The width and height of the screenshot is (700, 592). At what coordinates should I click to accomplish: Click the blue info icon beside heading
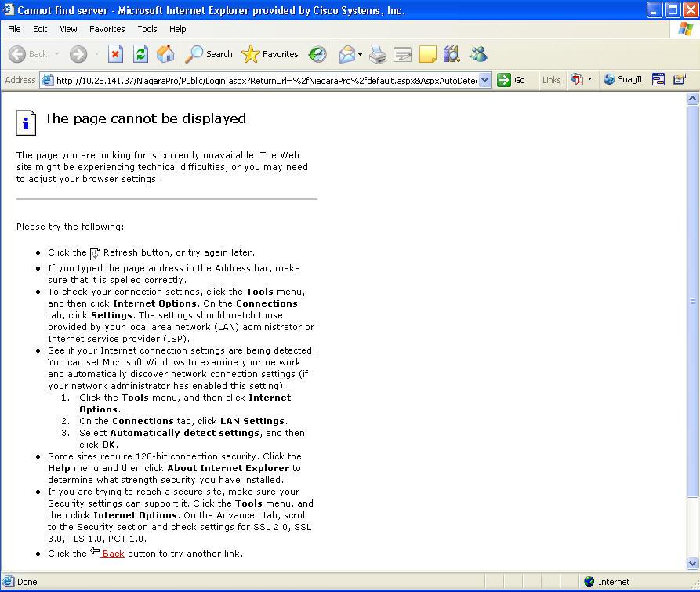(27, 122)
